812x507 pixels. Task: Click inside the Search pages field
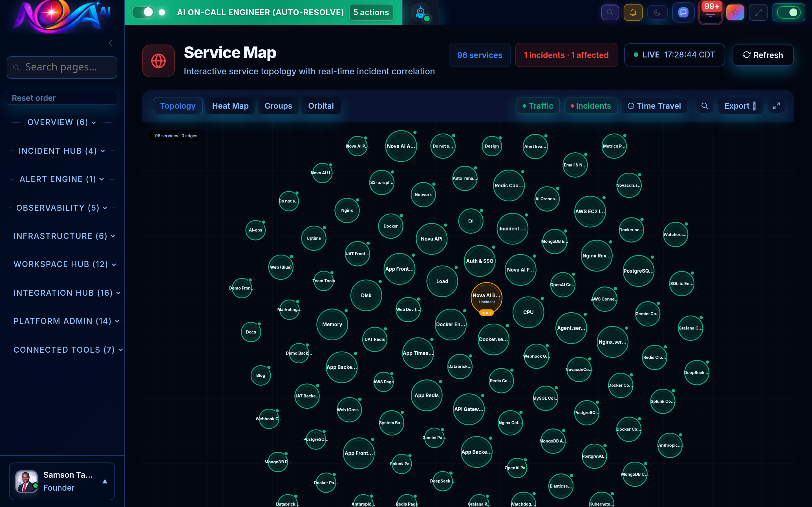(x=62, y=67)
